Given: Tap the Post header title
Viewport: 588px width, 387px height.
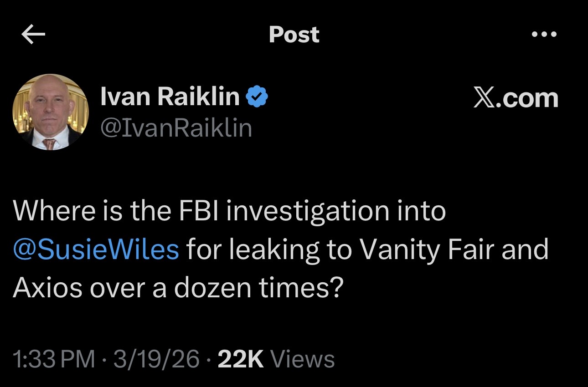Looking at the screenshot, I should tap(294, 35).
